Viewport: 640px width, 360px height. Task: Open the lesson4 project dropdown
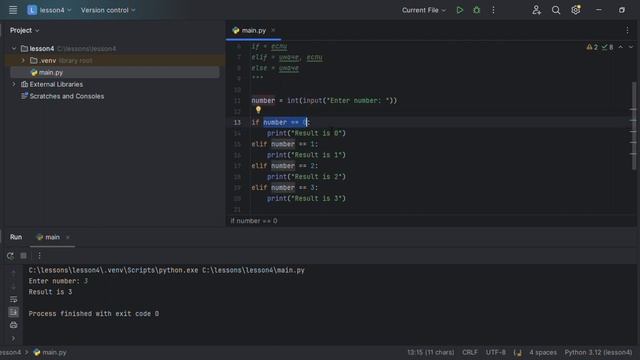[x=49, y=10]
